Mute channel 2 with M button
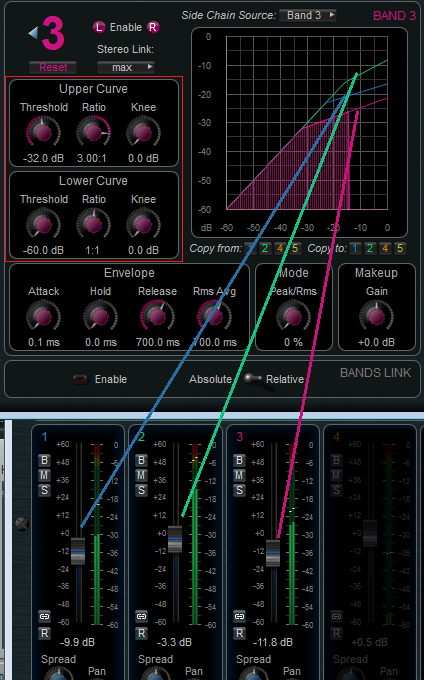424x680 pixels. click(141, 475)
